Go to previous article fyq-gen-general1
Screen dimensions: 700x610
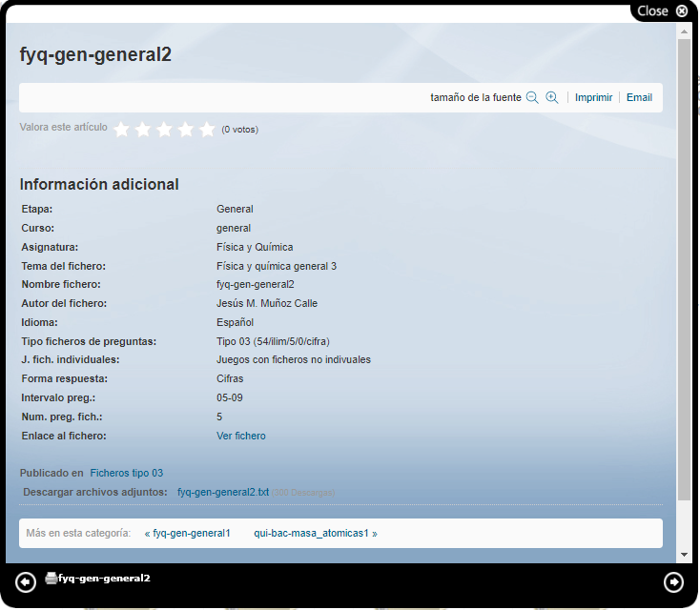188,533
